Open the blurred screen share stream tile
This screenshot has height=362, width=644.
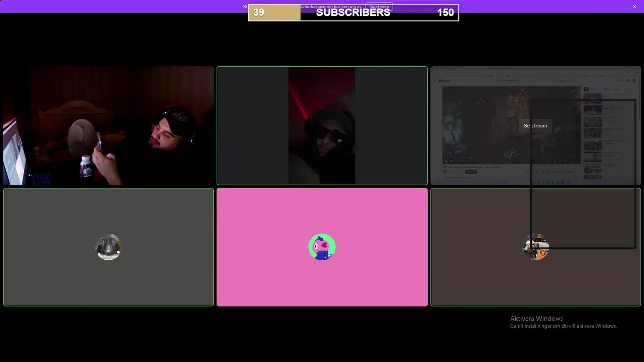coord(536,126)
